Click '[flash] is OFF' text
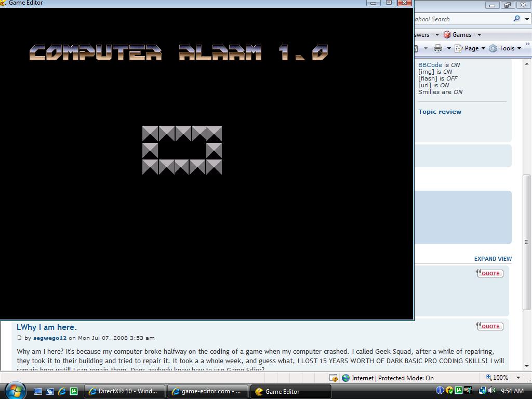Screen dimensions: 532x399 [437, 78]
